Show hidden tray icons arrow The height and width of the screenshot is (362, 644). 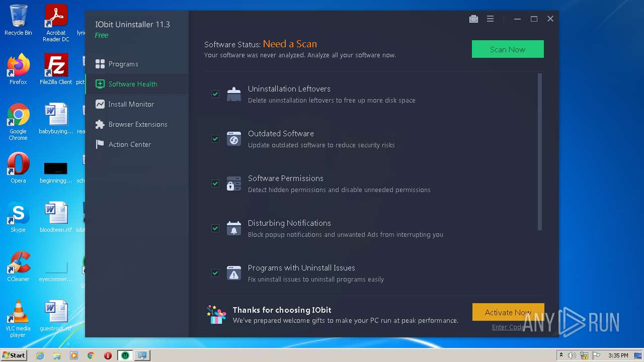(561, 355)
